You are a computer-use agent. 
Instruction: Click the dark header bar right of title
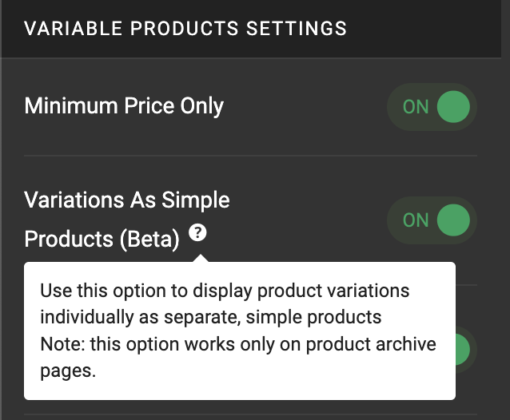pos(423,28)
